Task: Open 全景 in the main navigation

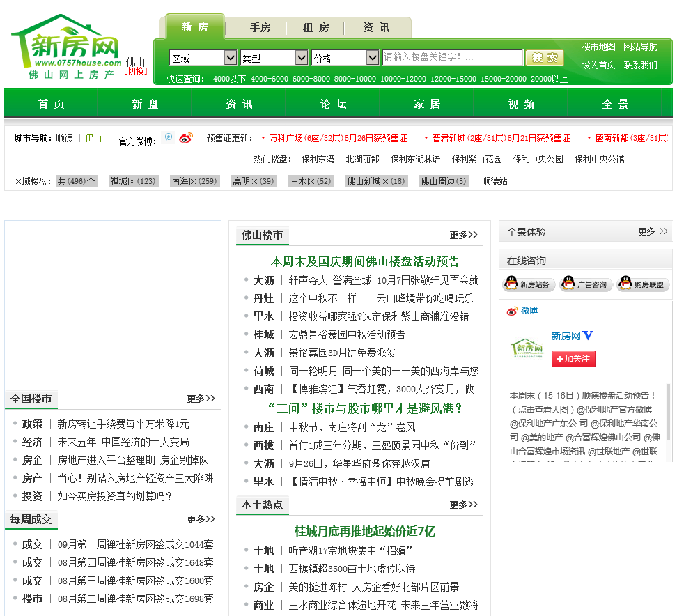Action: 615,104
